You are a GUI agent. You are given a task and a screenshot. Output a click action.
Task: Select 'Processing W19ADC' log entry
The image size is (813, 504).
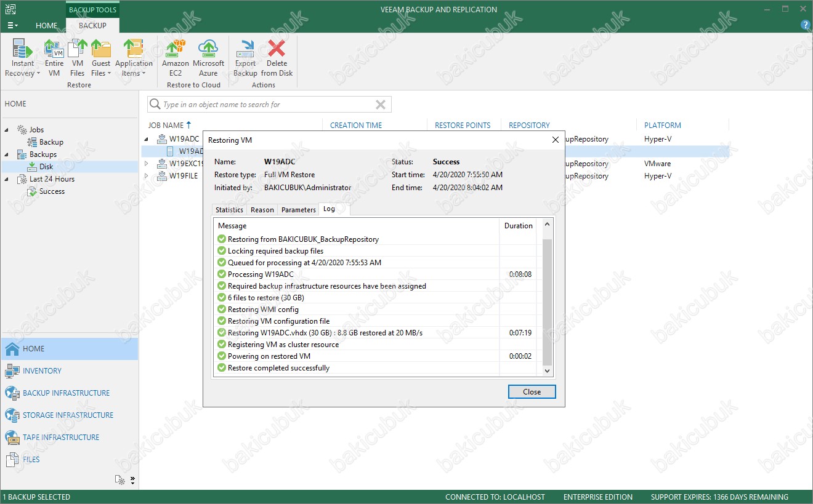point(374,274)
